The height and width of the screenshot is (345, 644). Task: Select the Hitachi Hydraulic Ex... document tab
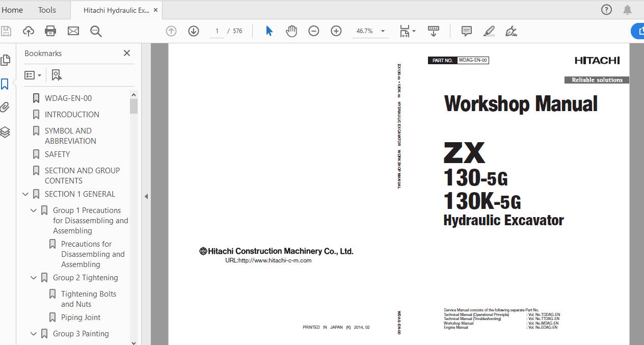click(116, 10)
